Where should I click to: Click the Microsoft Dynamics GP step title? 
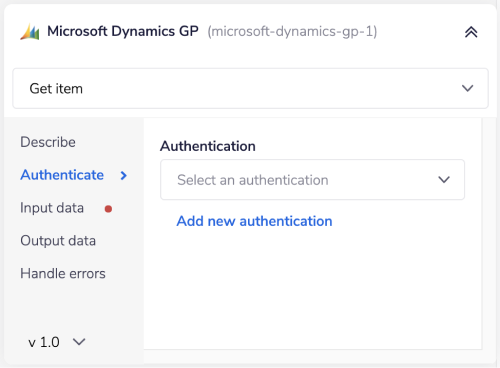tap(123, 31)
